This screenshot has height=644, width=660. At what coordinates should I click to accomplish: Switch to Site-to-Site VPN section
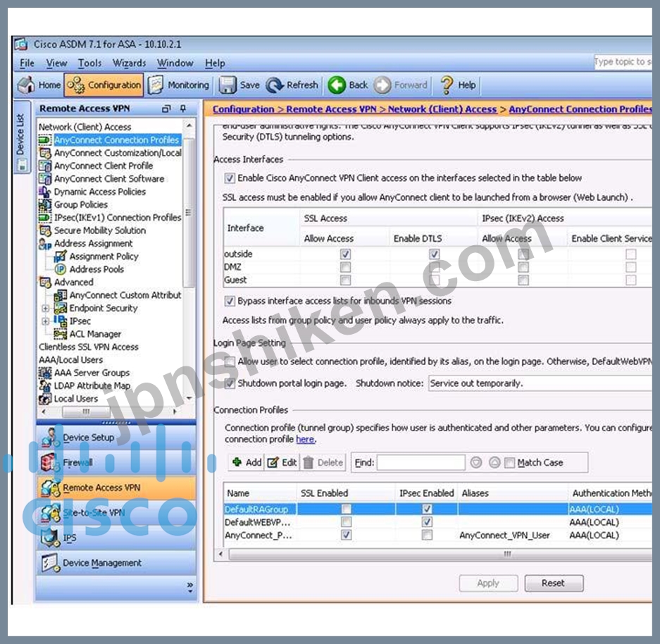(116, 513)
